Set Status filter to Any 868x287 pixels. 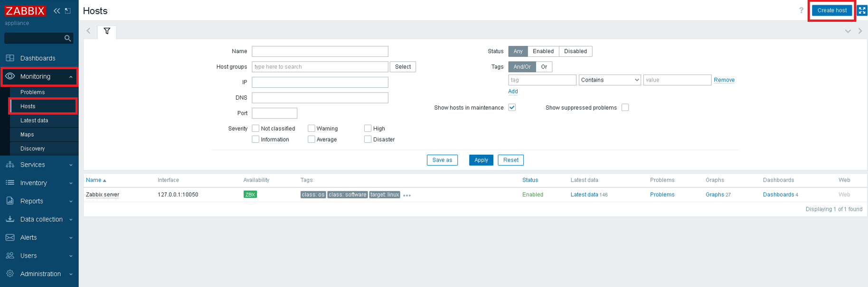click(518, 51)
